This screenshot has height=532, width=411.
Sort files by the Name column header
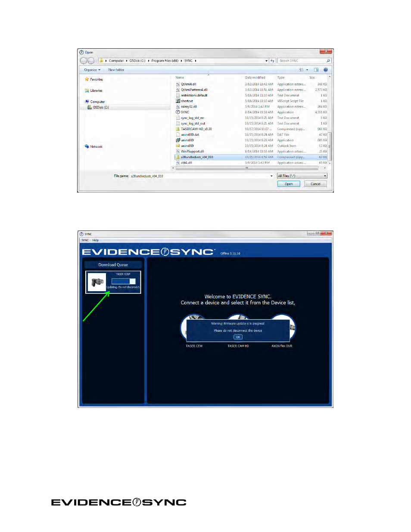(180, 78)
